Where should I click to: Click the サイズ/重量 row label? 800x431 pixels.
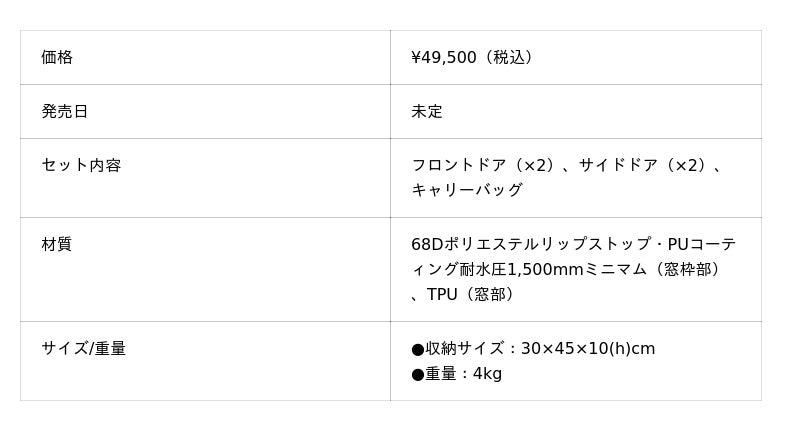click(x=84, y=349)
